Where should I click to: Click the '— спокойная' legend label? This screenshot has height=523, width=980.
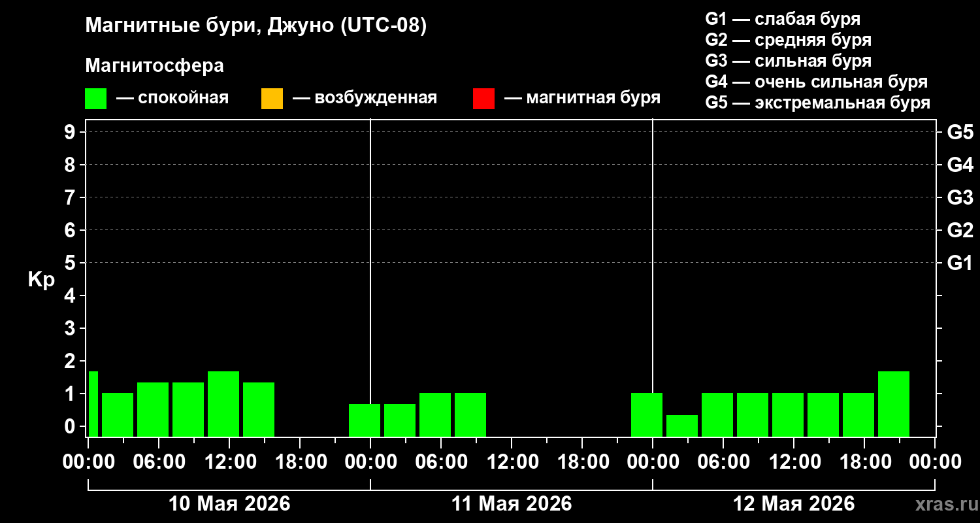(172, 98)
